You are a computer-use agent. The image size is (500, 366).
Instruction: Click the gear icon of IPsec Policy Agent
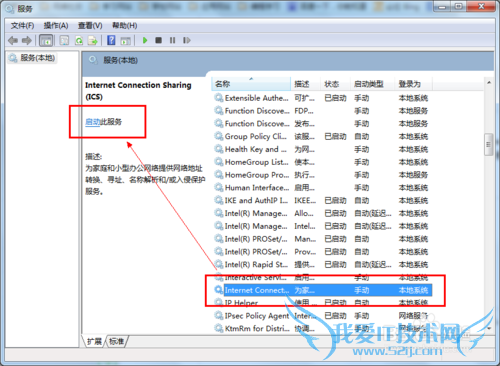point(219,315)
